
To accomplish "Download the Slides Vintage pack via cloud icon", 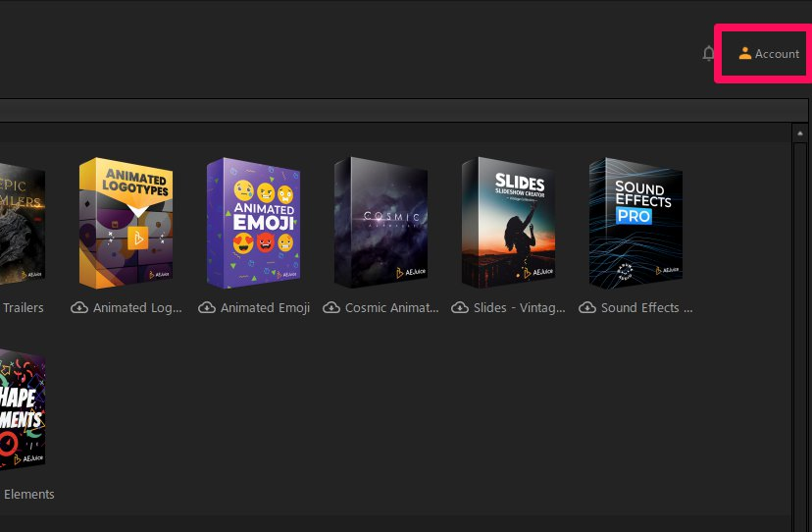I will (x=460, y=307).
